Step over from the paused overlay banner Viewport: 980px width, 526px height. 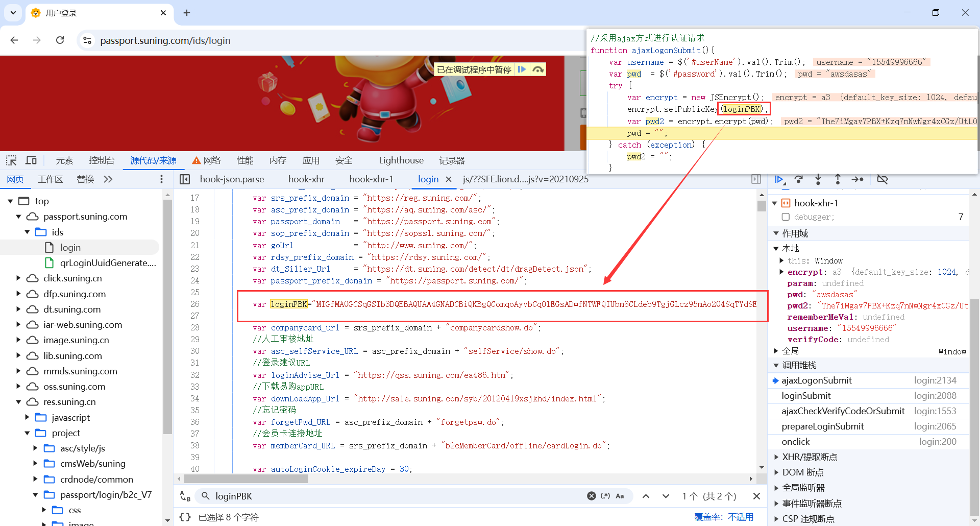[538, 69]
